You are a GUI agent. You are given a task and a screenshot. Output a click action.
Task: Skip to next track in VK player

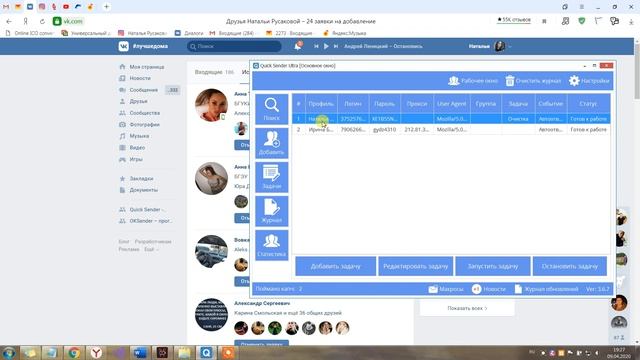(x=336, y=47)
